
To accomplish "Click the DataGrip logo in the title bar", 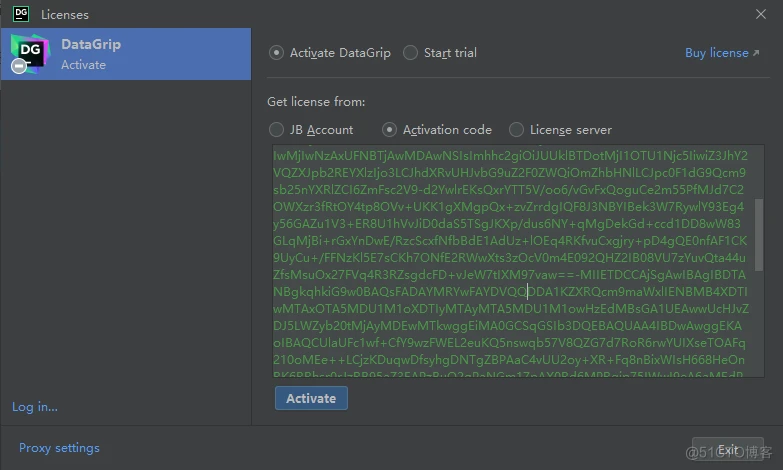I will tap(19, 15).
